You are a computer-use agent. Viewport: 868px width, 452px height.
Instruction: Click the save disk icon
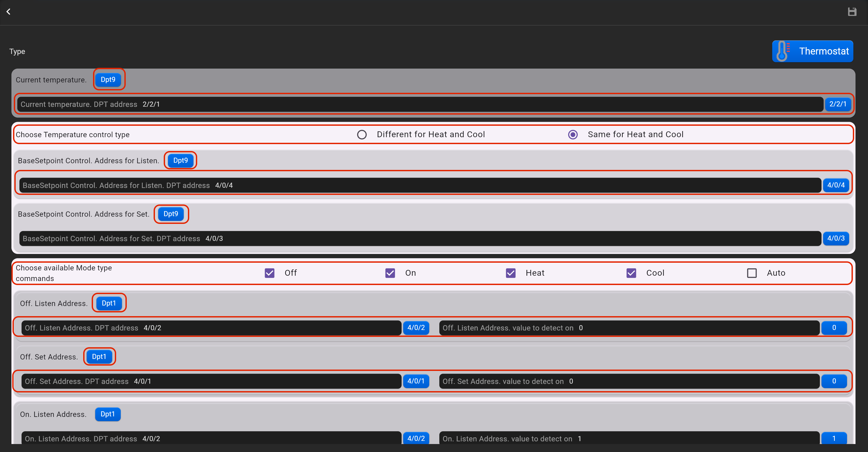[852, 12]
